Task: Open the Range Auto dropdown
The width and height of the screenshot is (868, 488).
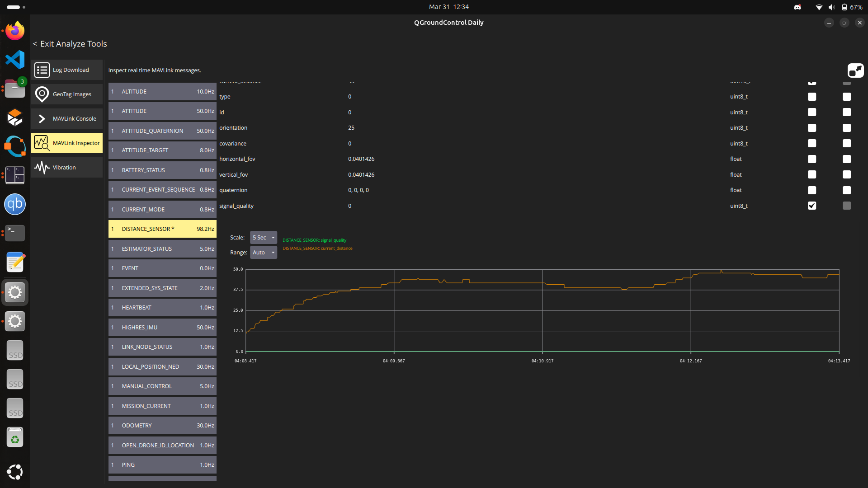Action: (264, 253)
